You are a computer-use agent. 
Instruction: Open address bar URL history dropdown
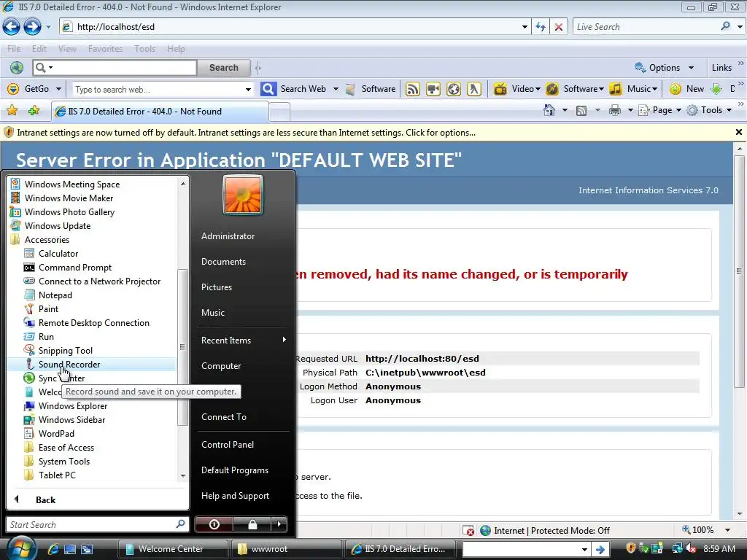pos(525,27)
